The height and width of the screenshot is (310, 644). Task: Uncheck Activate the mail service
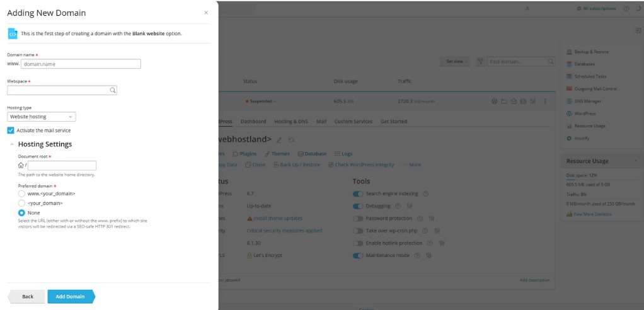(x=11, y=130)
